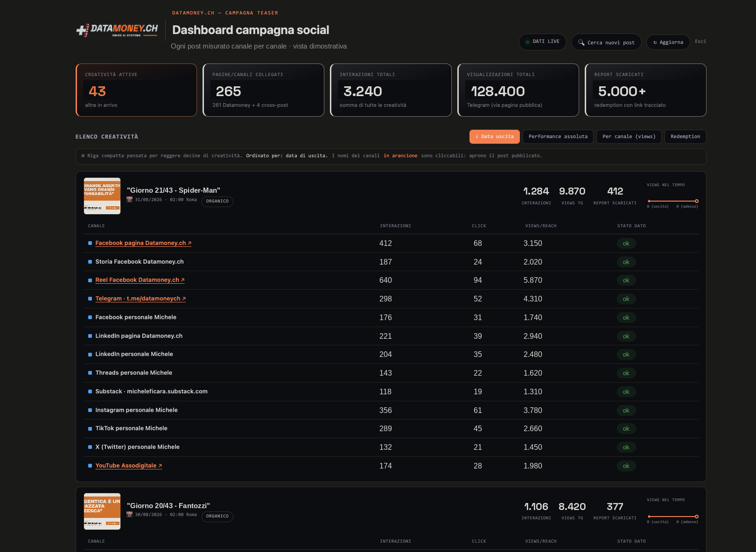Viewport: 756px width, 552px height.
Task: Click the Interazioni totali 3.240 card
Action: point(391,90)
